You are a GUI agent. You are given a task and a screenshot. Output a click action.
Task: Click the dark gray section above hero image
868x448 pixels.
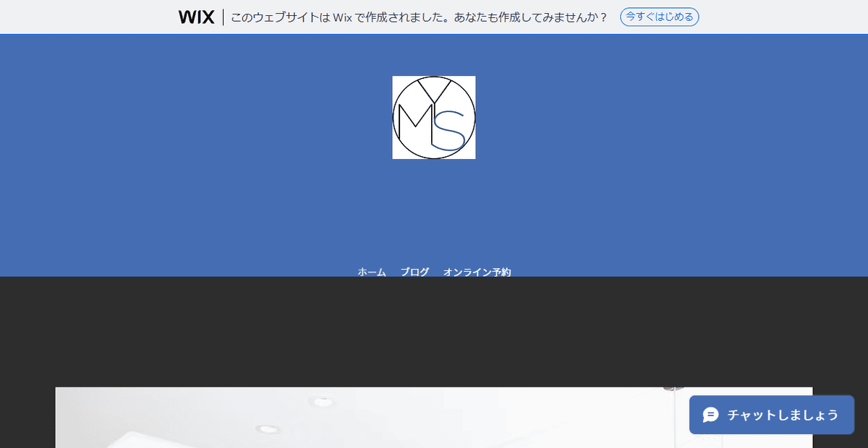coord(434,332)
